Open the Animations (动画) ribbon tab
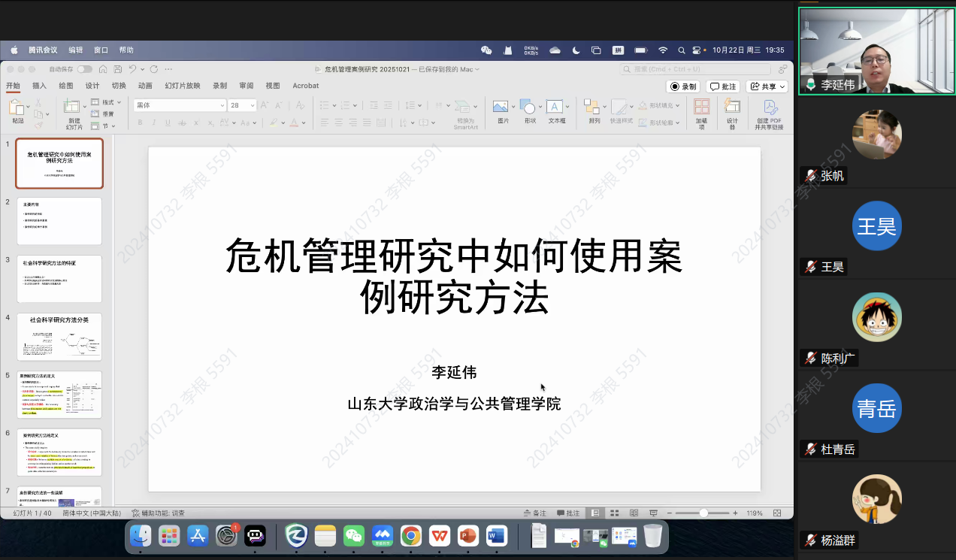 click(x=145, y=86)
